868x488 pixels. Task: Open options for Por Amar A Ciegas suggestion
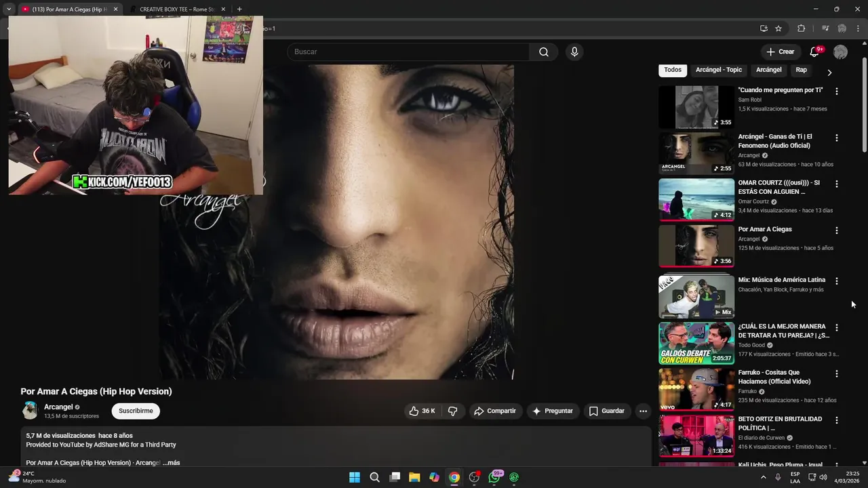click(x=836, y=230)
